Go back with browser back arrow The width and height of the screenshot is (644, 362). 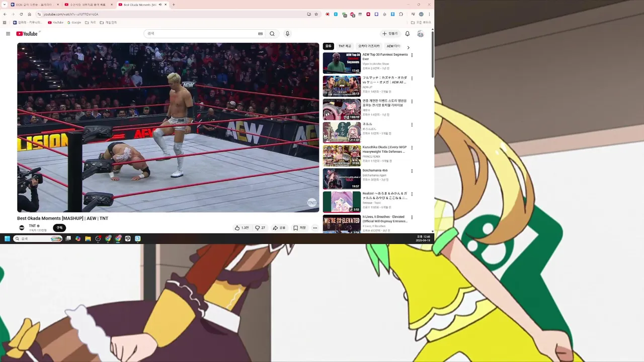pos(5,14)
